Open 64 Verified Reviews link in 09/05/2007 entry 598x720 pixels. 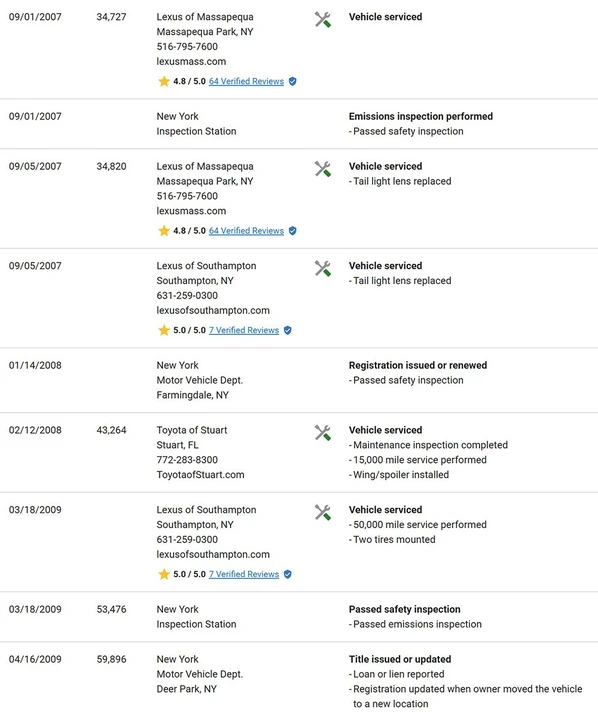(246, 231)
